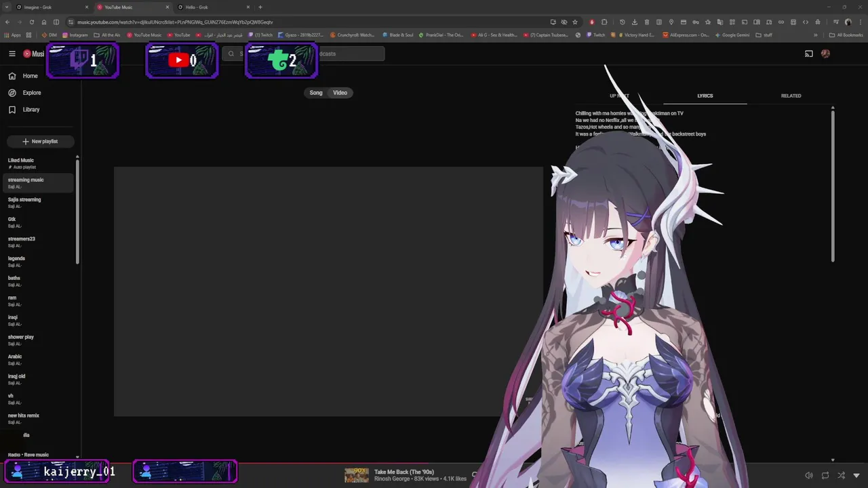Open the browser downloads icon

tap(634, 22)
